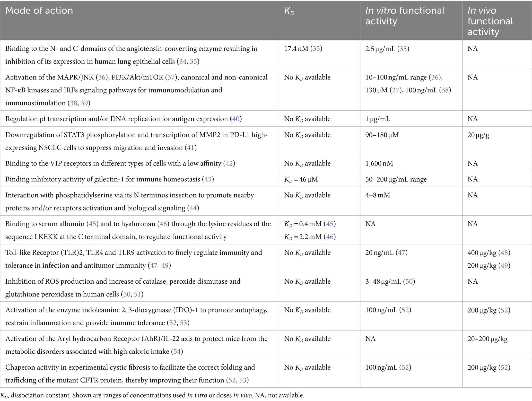Open citation 35 next to 17.4 nM
The image size is (532, 401).
pos(316,49)
